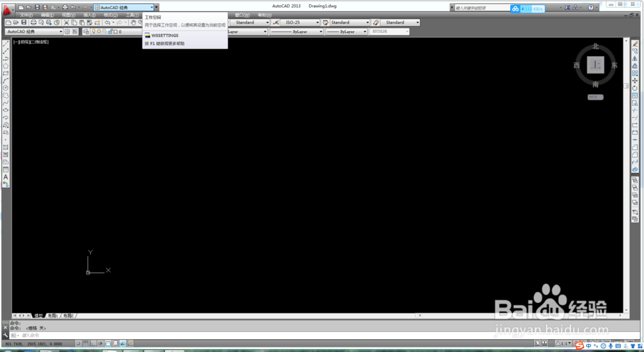The width and height of the screenshot is (644, 352).
Task: Toggle Dynamic UCS in status bar
Action: point(130,344)
